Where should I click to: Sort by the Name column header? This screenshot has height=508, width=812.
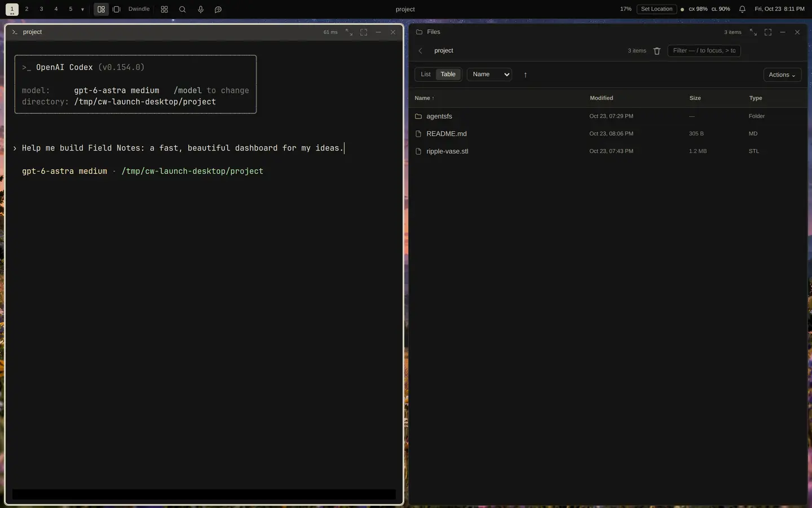[424, 98]
